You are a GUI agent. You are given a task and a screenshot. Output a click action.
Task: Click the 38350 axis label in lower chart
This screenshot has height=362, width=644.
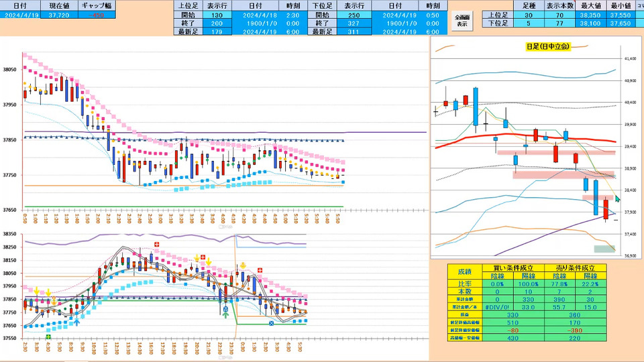[x=10, y=234]
